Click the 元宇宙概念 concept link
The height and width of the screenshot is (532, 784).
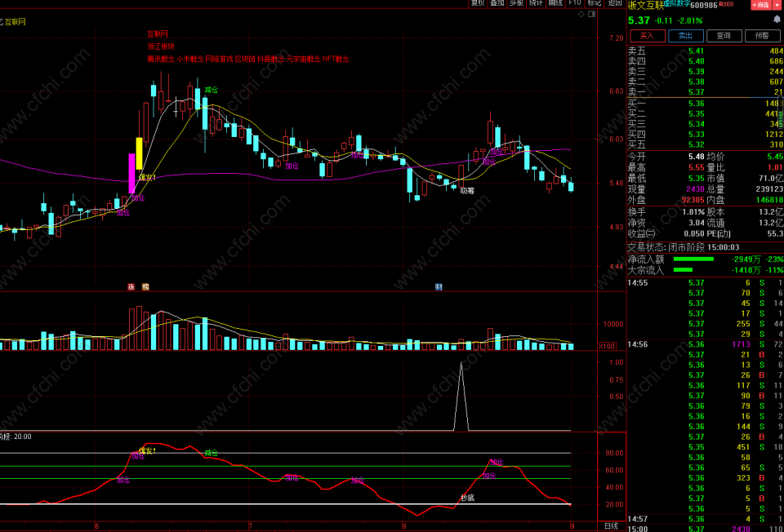(x=303, y=59)
